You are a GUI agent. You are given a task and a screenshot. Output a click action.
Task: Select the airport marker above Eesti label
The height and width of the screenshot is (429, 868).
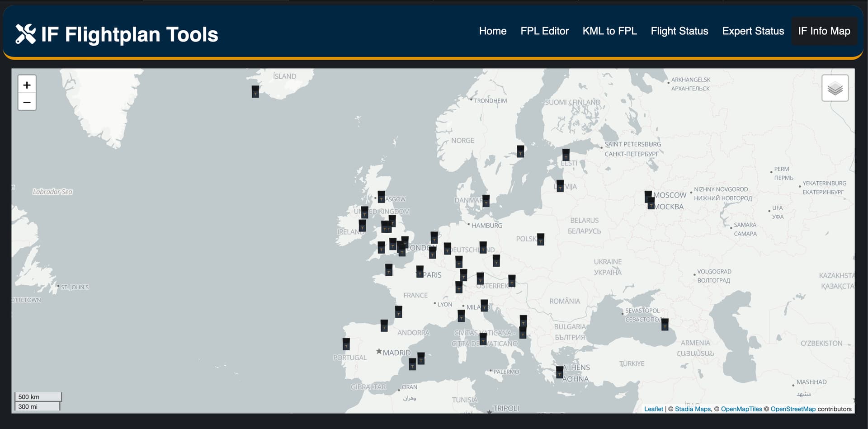click(x=566, y=155)
